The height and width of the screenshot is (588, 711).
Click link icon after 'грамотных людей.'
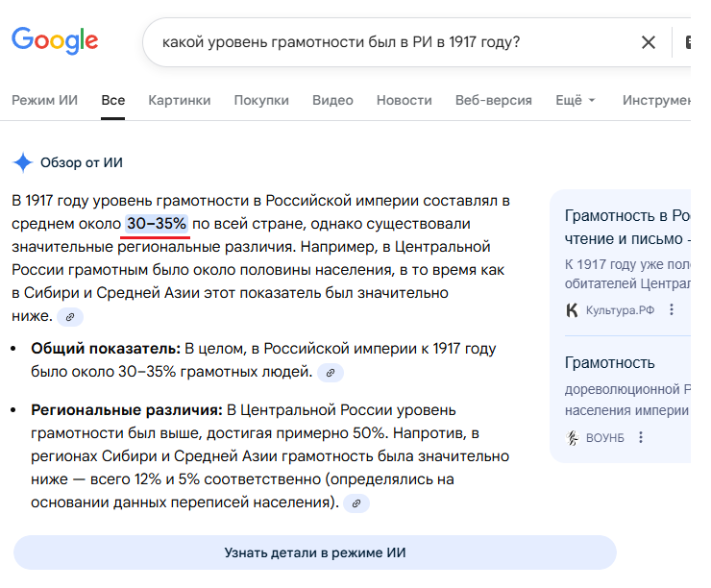coord(330,372)
